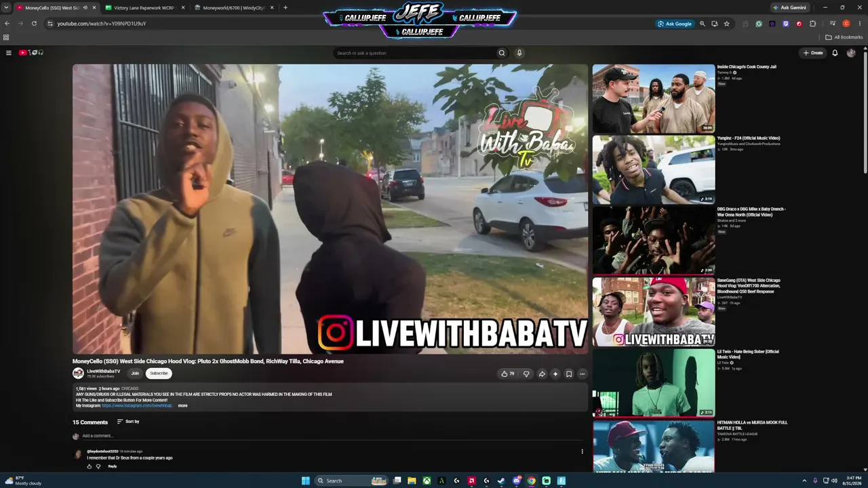
Task: Click the LiveWithBabaTV channel avatar
Action: pyautogui.click(x=78, y=373)
